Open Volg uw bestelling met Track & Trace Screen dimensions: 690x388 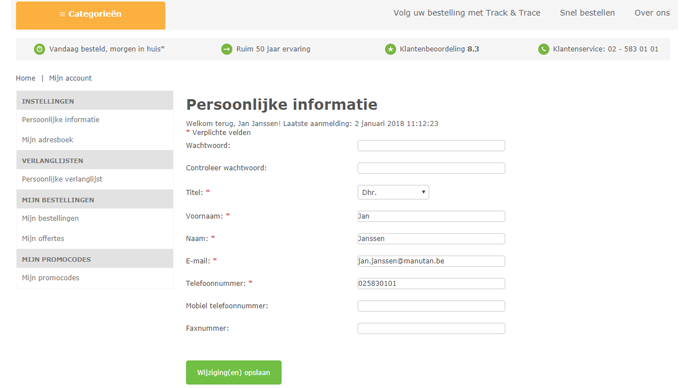click(x=466, y=13)
